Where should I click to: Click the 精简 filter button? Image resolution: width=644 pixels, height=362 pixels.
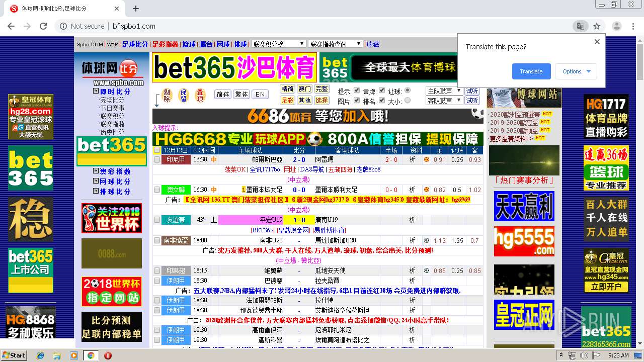click(287, 89)
